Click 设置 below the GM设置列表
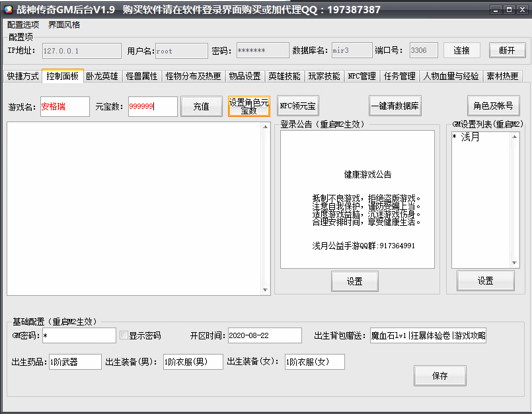This screenshot has width=532, height=414. 485,281
